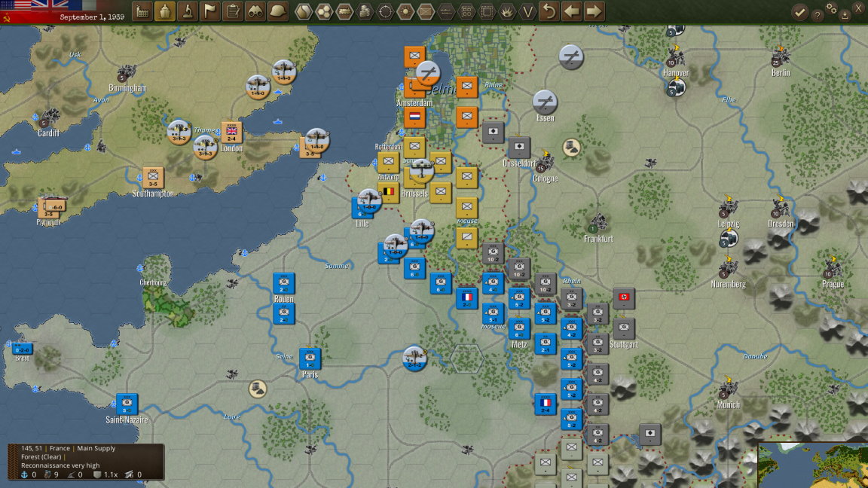Screen dimensions: 868x488
Task: Click the Cologne city icon
Action: (x=544, y=162)
